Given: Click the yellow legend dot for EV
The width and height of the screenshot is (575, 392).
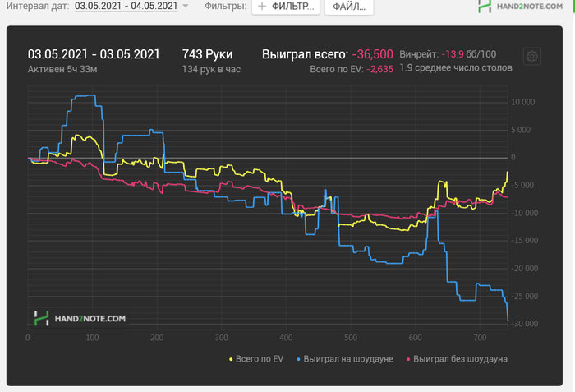Looking at the screenshot, I should (231, 359).
